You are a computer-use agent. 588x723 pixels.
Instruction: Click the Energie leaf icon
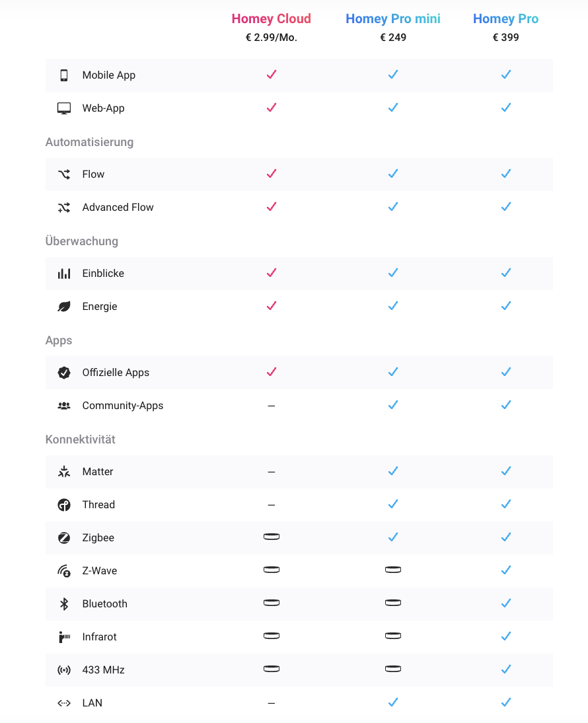click(64, 307)
